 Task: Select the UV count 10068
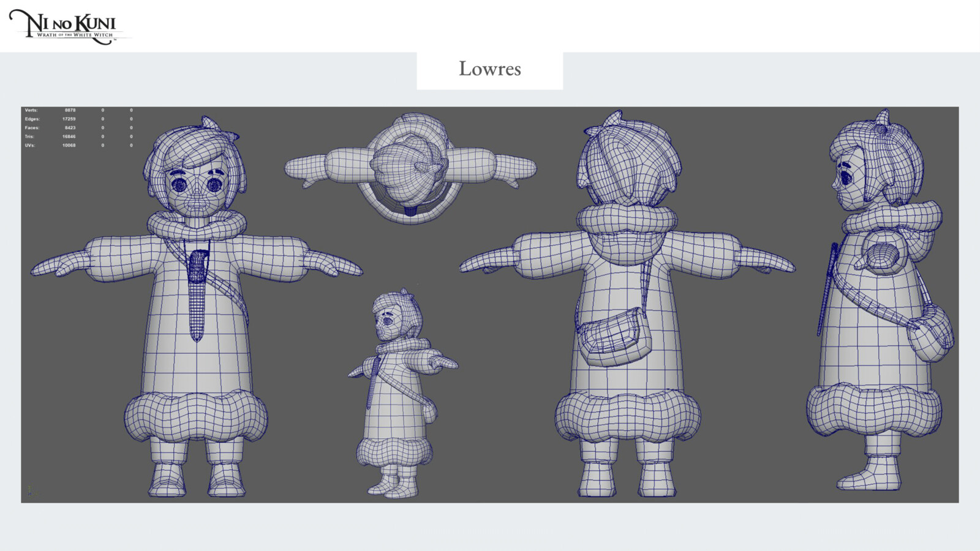pyautogui.click(x=69, y=145)
